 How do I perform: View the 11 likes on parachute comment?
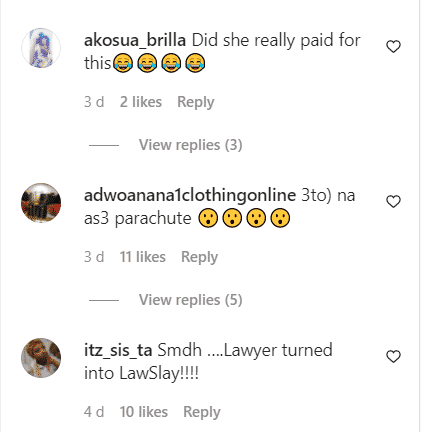142,257
